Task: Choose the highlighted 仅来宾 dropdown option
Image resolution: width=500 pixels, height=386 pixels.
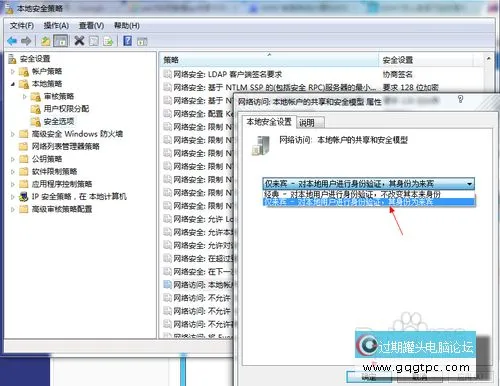Action: 369,202
